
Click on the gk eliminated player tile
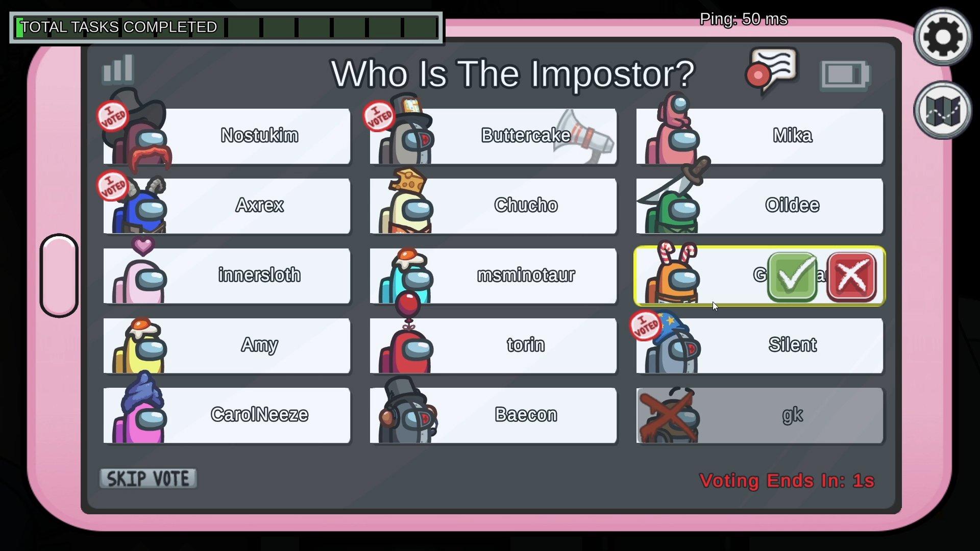click(759, 414)
